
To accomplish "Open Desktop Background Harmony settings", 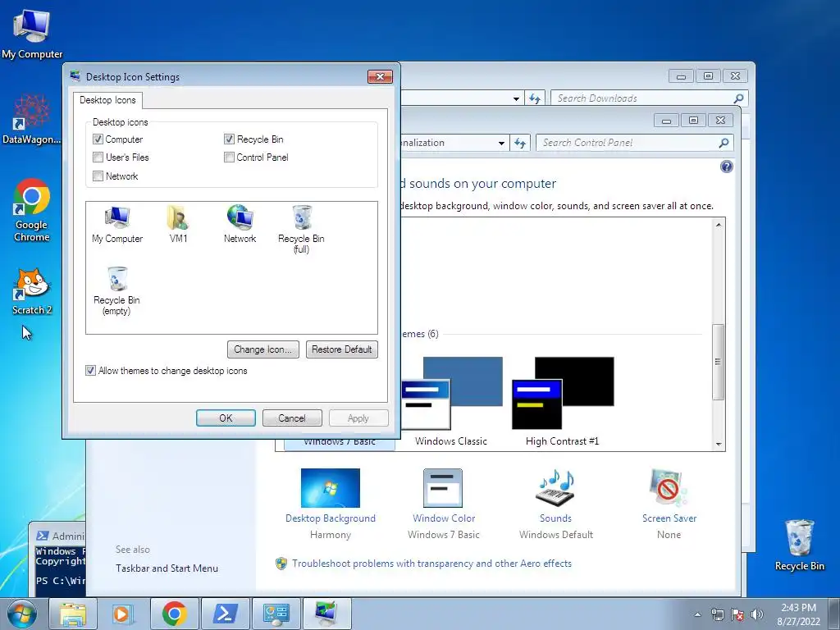I will [331, 488].
